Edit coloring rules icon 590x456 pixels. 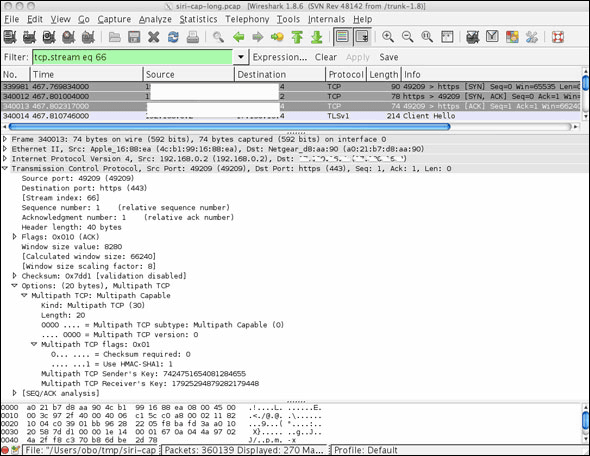point(512,37)
